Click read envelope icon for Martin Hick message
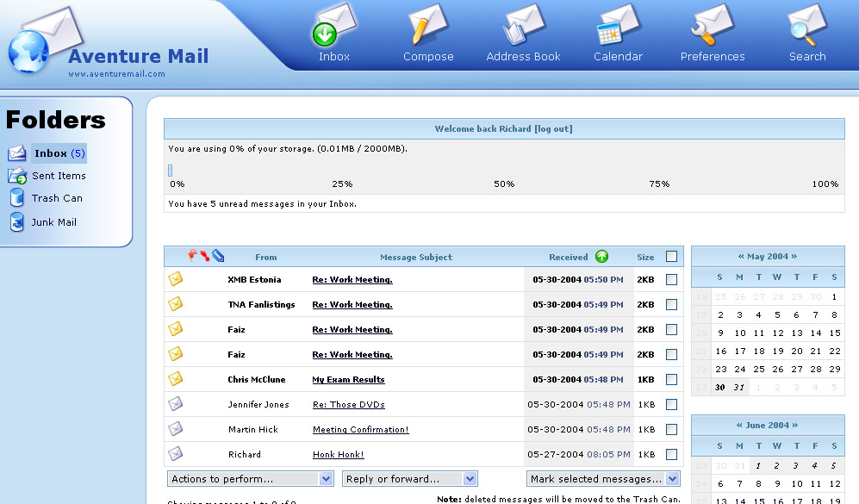The height and width of the screenshot is (504, 859). coord(175,428)
